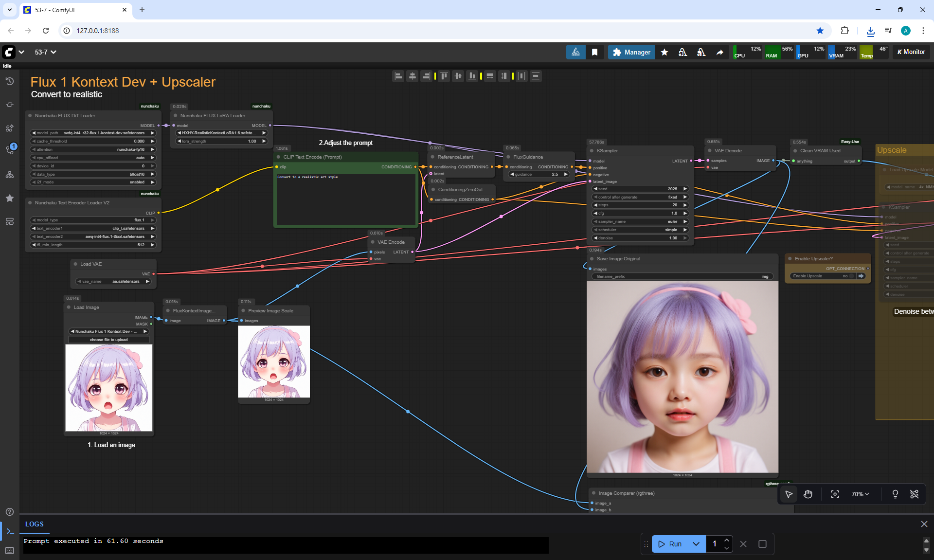The width and height of the screenshot is (934, 560).
Task: Toggle the bottom console panel icon
Action: tap(10, 531)
